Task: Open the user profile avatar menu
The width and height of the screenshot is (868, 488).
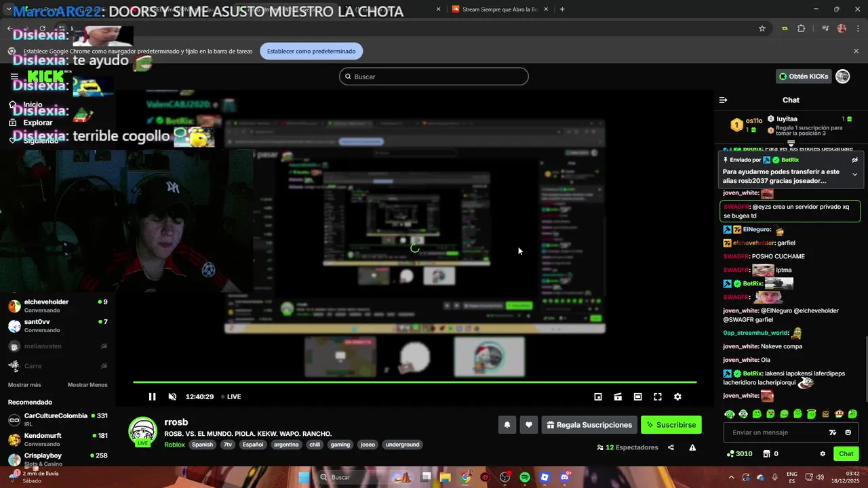Action: (x=843, y=77)
